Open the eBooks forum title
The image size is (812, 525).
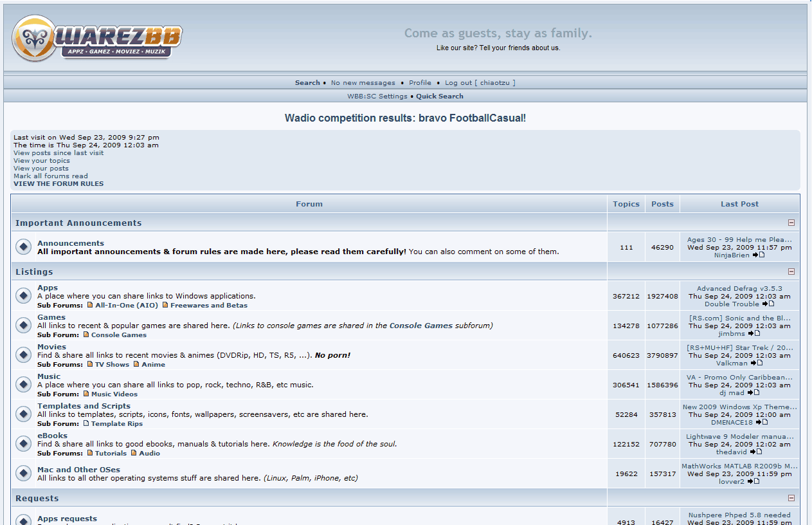[x=52, y=436]
